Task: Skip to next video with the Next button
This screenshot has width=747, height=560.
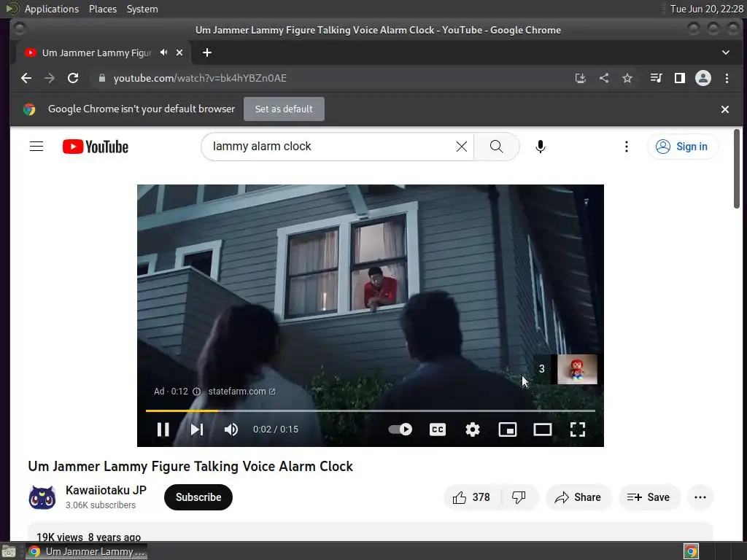Action: coord(197,429)
